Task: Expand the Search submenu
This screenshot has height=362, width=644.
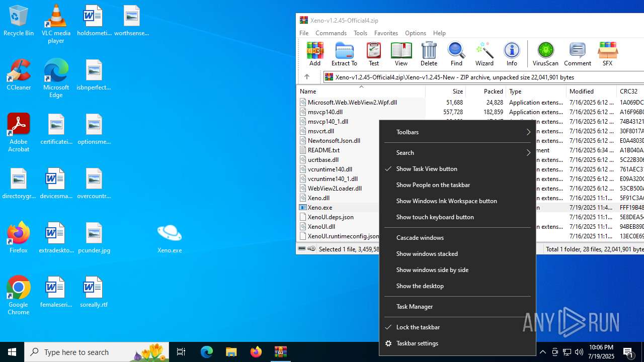Action: (x=457, y=153)
